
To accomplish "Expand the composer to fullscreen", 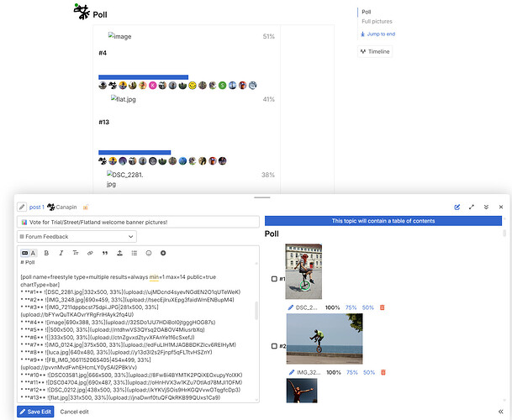I will pyautogui.click(x=472, y=207).
